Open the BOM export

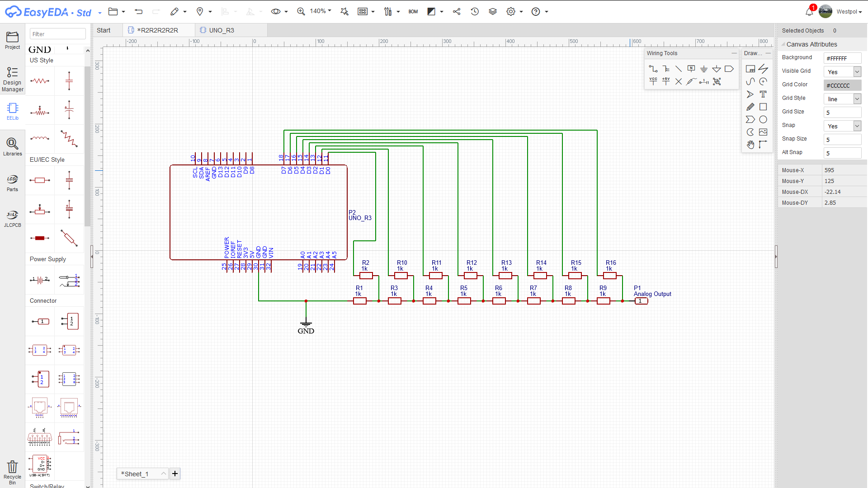[413, 12]
